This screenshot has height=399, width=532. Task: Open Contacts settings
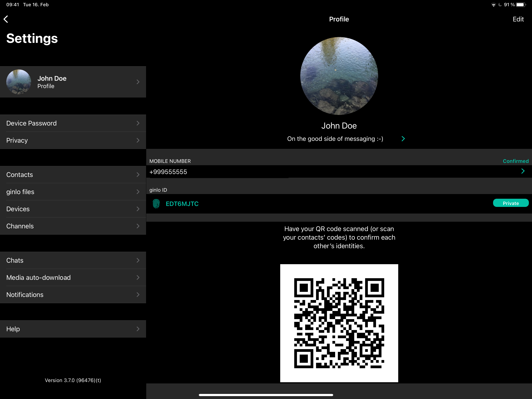click(x=73, y=175)
